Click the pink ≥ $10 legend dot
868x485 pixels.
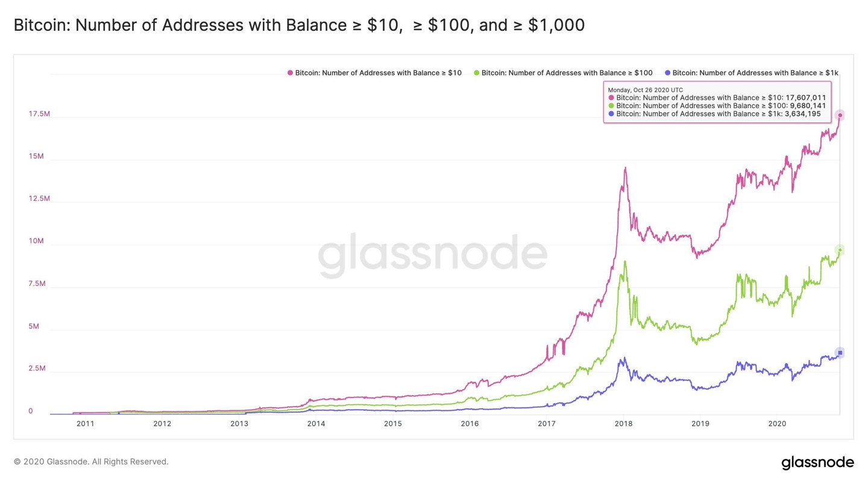coord(290,73)
